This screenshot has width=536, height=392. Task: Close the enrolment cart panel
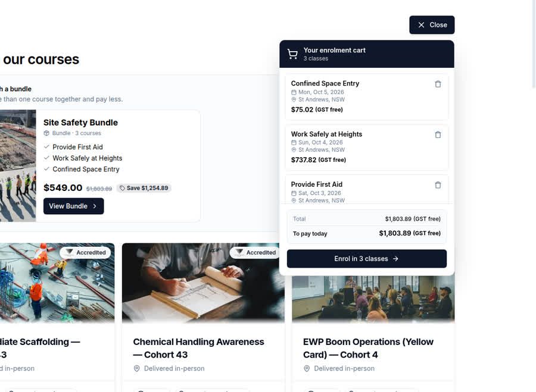432,25
